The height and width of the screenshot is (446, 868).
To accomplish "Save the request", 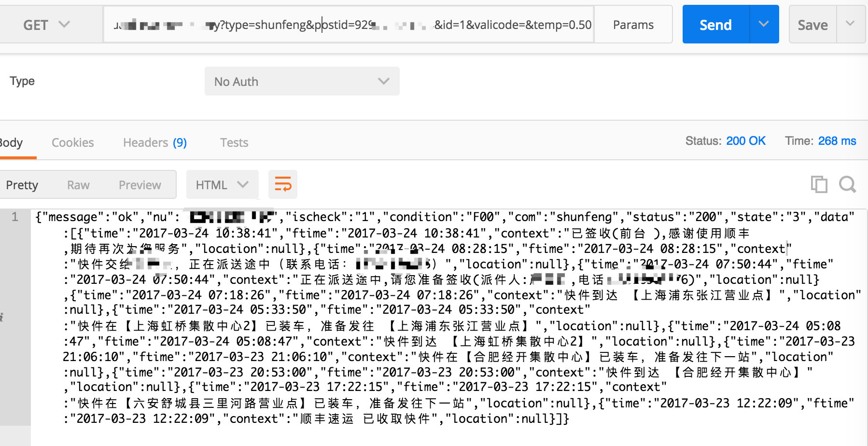I will tap(812, 25).
